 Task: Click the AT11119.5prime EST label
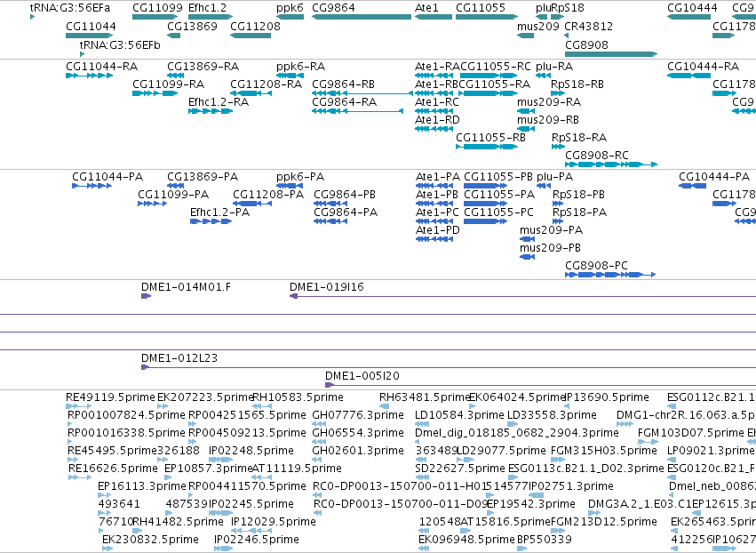297,469
